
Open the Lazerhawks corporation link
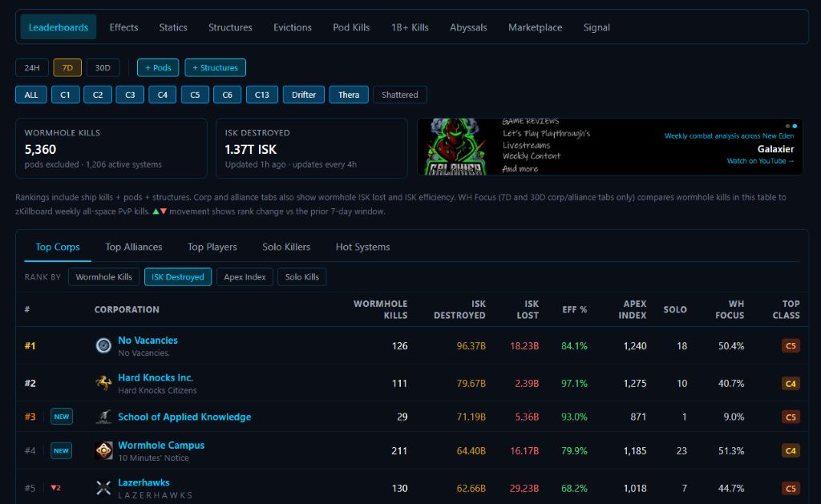(x=144, y=482)
